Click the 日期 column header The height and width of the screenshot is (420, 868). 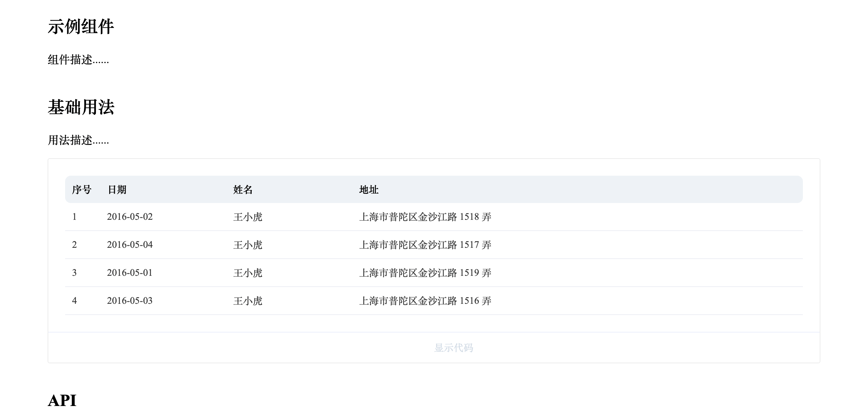coord(117,189)
